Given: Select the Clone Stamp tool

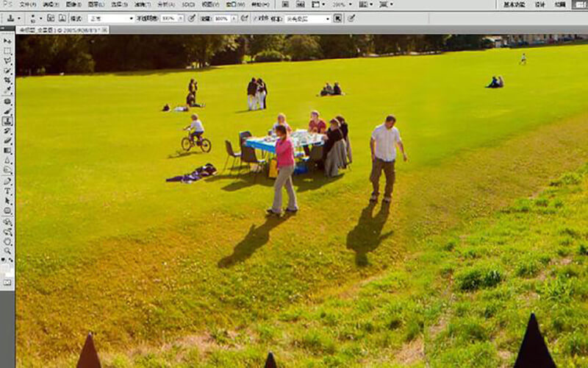Looking at the screenshot, I should (x=7, y=121).
